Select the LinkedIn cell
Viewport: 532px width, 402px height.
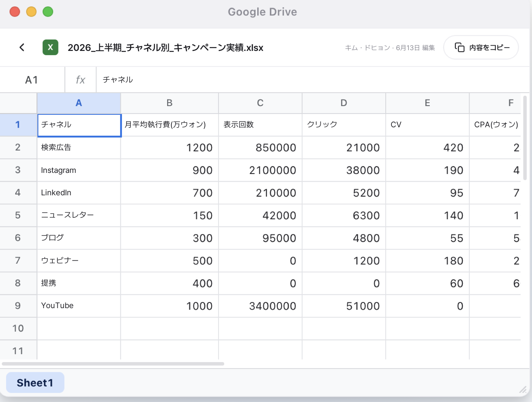pos(79,193)
